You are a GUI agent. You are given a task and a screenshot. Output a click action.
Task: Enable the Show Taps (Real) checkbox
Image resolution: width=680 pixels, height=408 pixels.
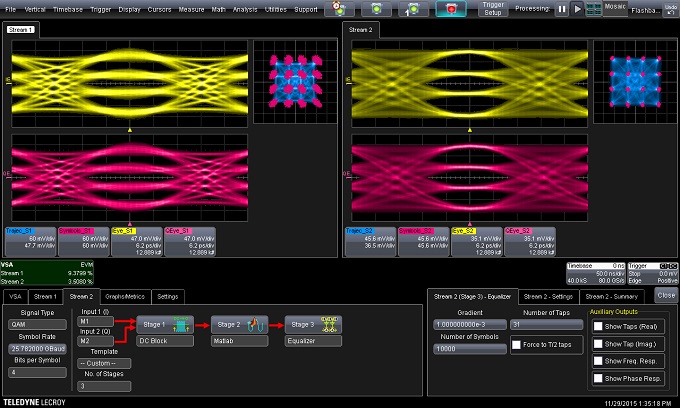click(x=598, y=326)
